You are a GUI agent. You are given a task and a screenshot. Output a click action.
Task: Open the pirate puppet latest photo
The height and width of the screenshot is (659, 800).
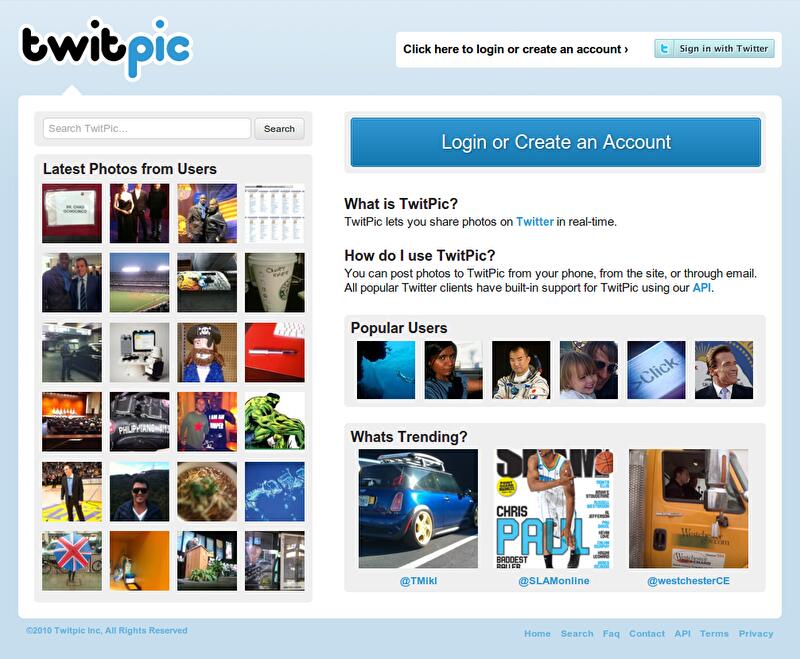tap(207, 352)
